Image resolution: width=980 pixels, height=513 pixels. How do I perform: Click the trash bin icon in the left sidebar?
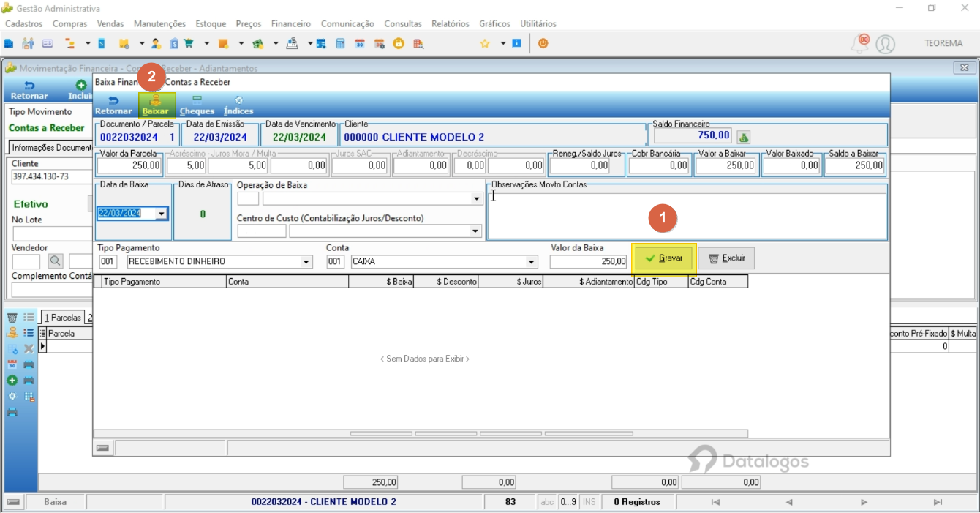[12, 318]
